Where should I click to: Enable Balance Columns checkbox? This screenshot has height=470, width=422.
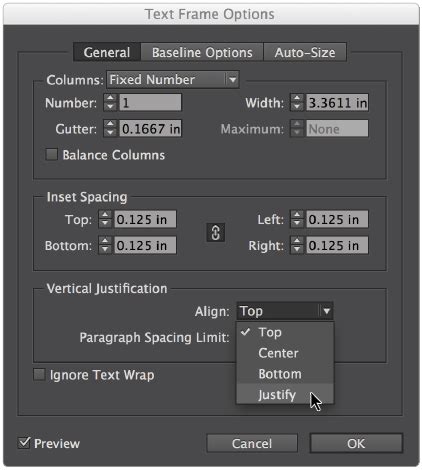[x=51, y=155]
